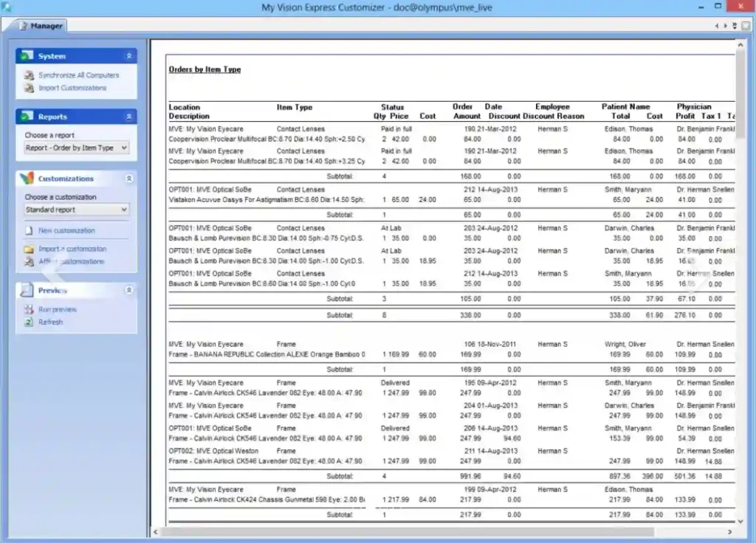The height and width of the screenshot is (543, 756).
Task: Click the Import a customization folder icon
Action: [30, 249]
